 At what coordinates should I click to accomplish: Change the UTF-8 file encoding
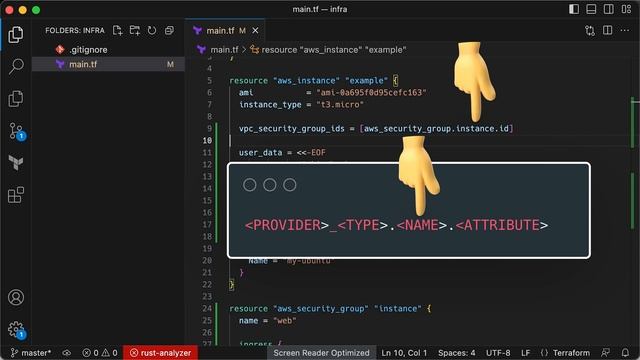(498, 353)
